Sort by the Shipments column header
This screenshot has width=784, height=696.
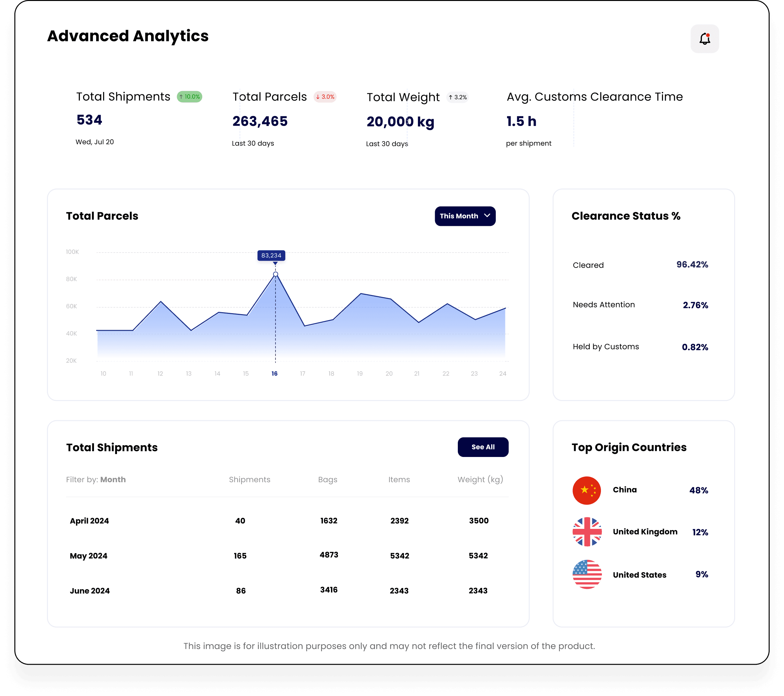click(x=249, y=479)
